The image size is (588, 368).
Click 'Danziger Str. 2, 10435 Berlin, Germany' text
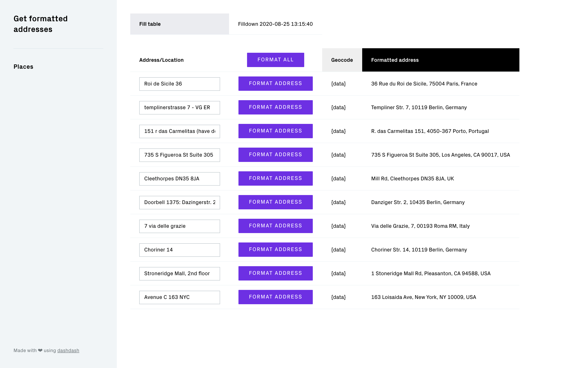(418, 202)
